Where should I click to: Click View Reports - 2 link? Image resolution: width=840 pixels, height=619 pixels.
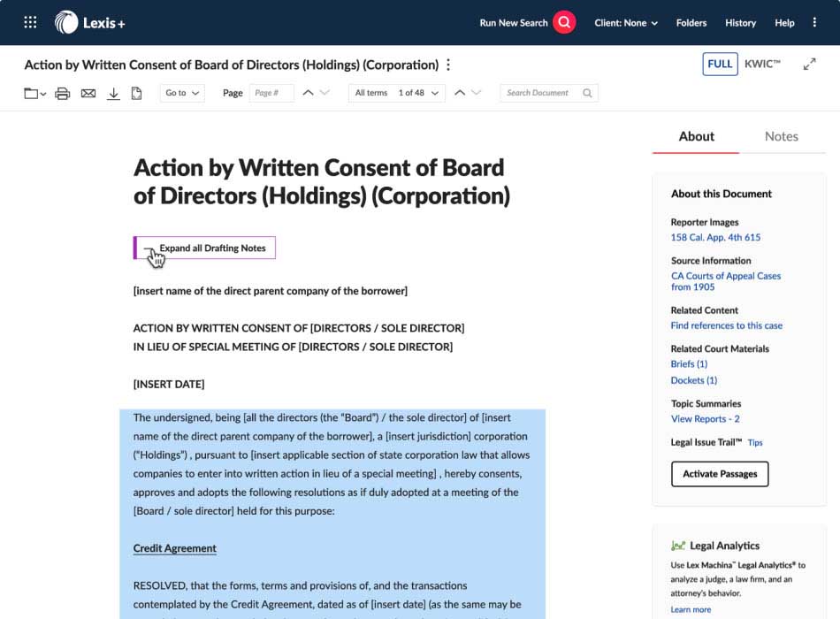(x=705, y=419)
